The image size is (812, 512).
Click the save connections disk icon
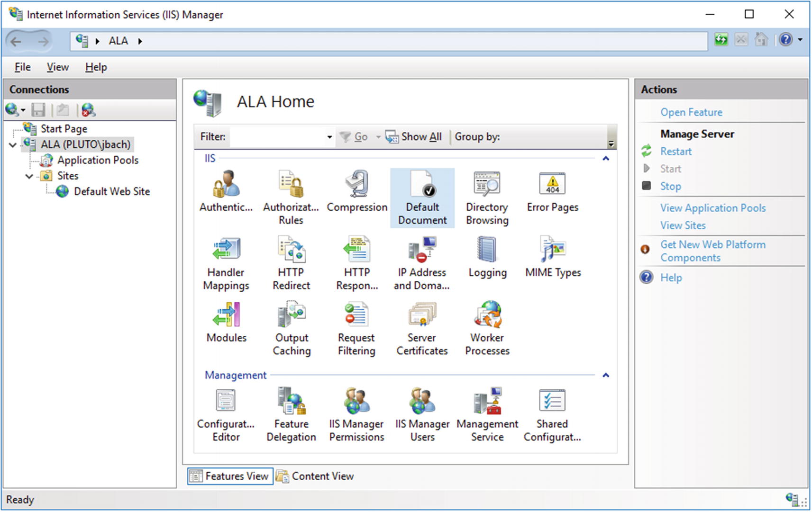tap(38, 110)
